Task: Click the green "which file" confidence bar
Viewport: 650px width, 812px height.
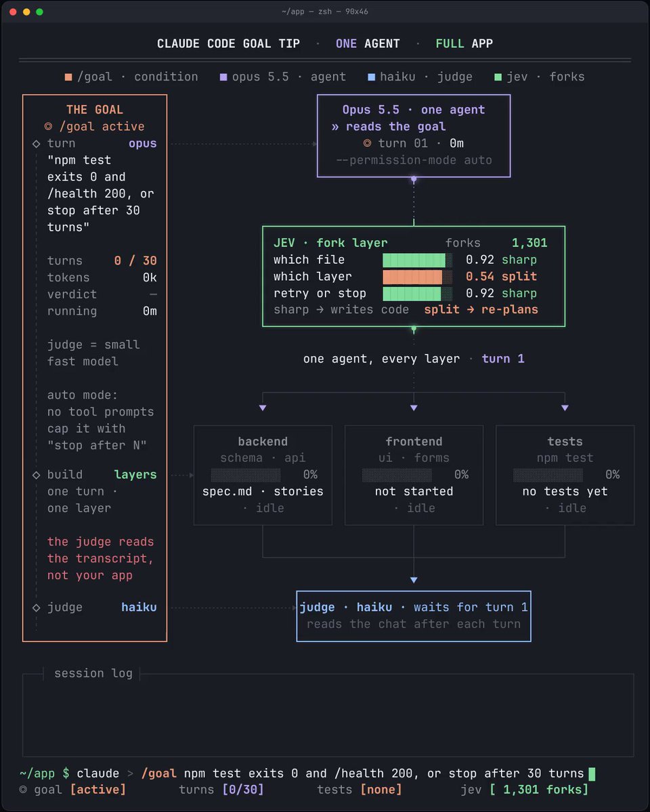Action: click(417, 260)
